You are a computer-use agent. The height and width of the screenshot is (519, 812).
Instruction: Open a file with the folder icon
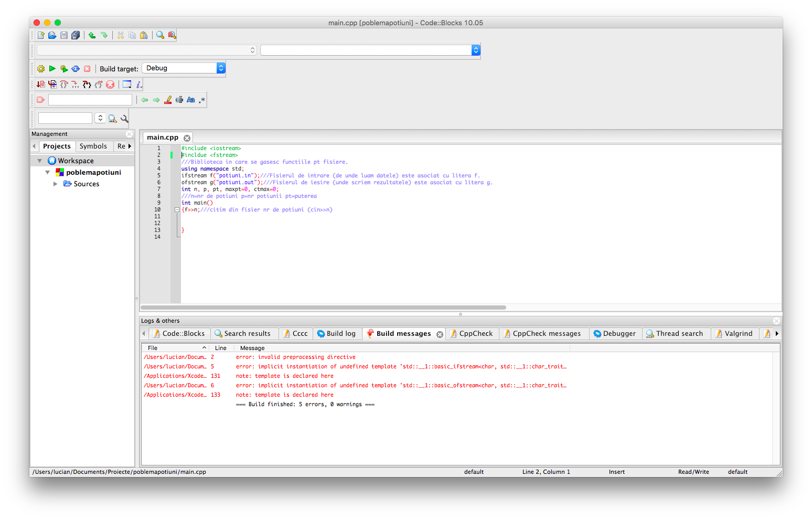[52, 35]
